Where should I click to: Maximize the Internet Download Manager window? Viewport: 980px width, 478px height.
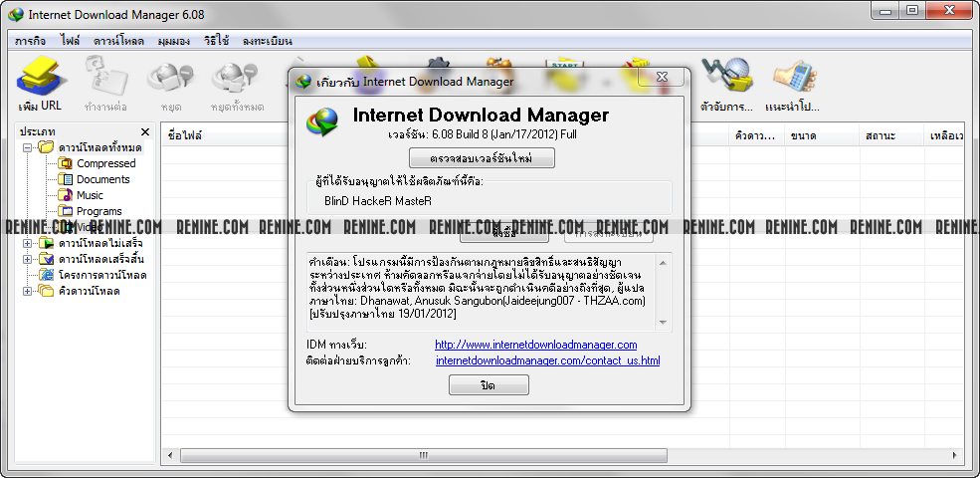click(912, 11)
